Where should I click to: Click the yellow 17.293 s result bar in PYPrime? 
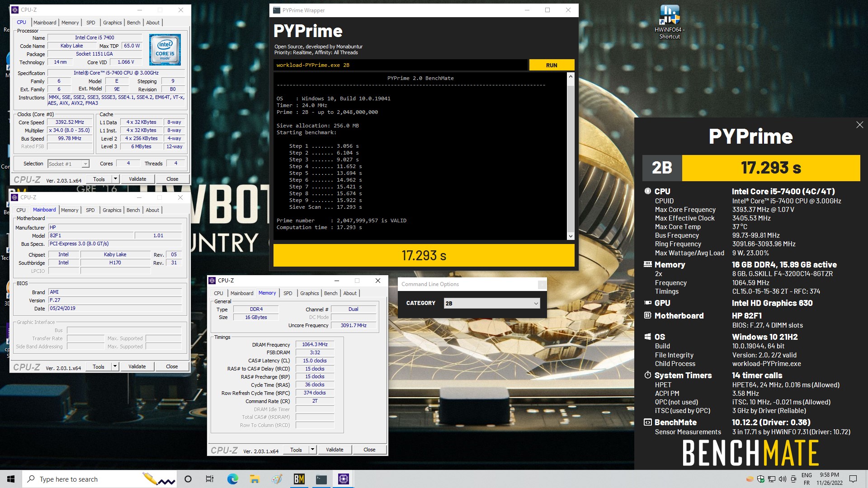pos(424,255)
